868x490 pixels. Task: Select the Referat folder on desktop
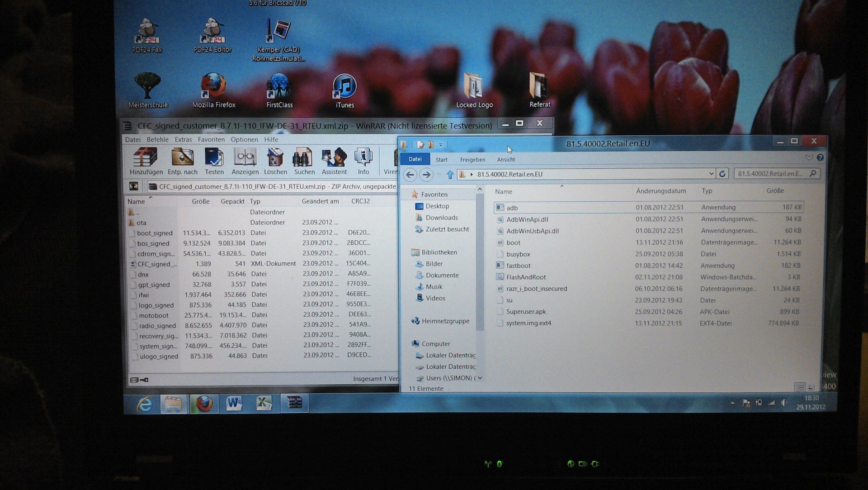[539, 90]
